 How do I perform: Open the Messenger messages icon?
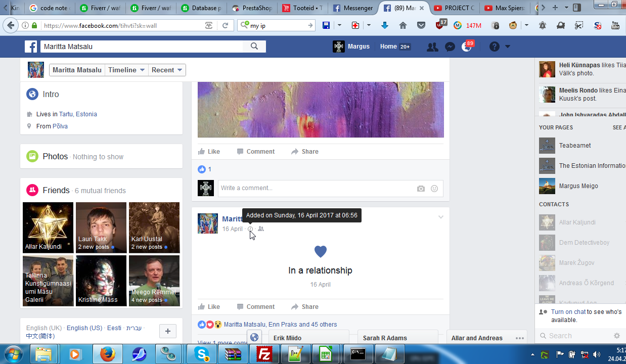pyautogui.click(x=450, y=47)
